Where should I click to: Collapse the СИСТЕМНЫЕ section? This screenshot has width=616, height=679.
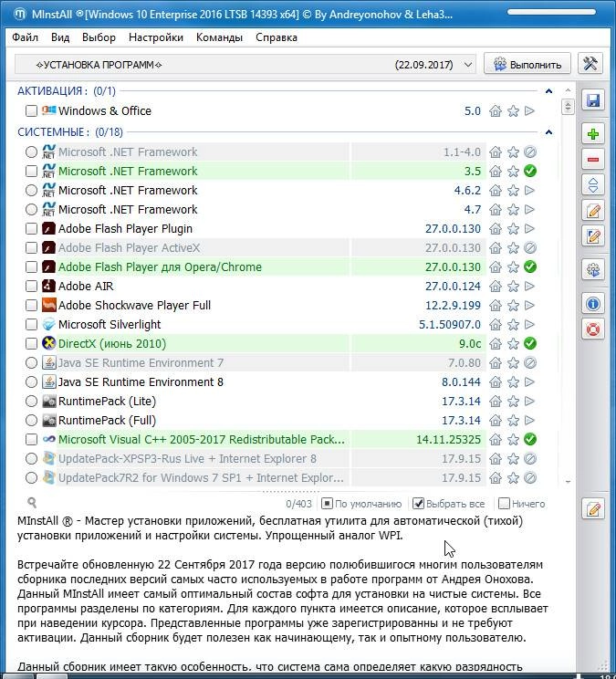(548, 132)
